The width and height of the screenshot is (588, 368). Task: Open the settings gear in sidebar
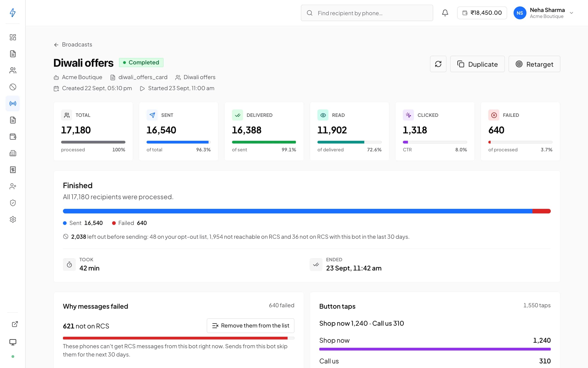tap(13, 219)
